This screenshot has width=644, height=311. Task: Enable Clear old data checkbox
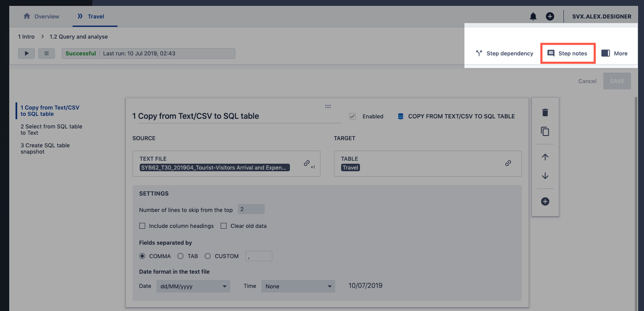coord(224,226)
